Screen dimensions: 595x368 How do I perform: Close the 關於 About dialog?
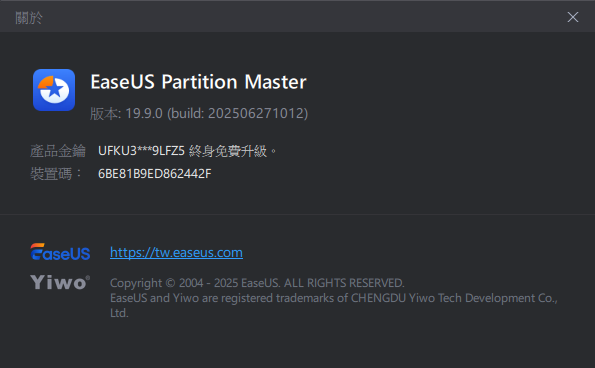573,17
